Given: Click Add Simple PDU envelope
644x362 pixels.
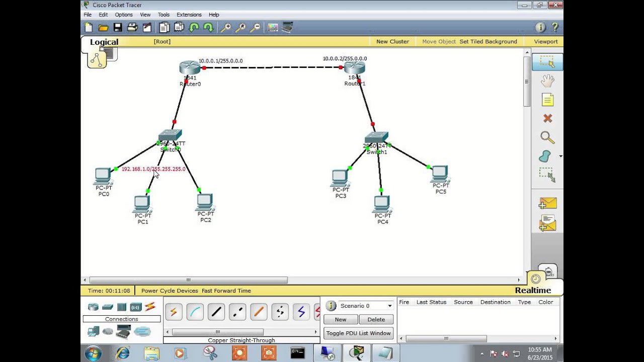Looking at the screenshot, I should click(x=547, y=203).
